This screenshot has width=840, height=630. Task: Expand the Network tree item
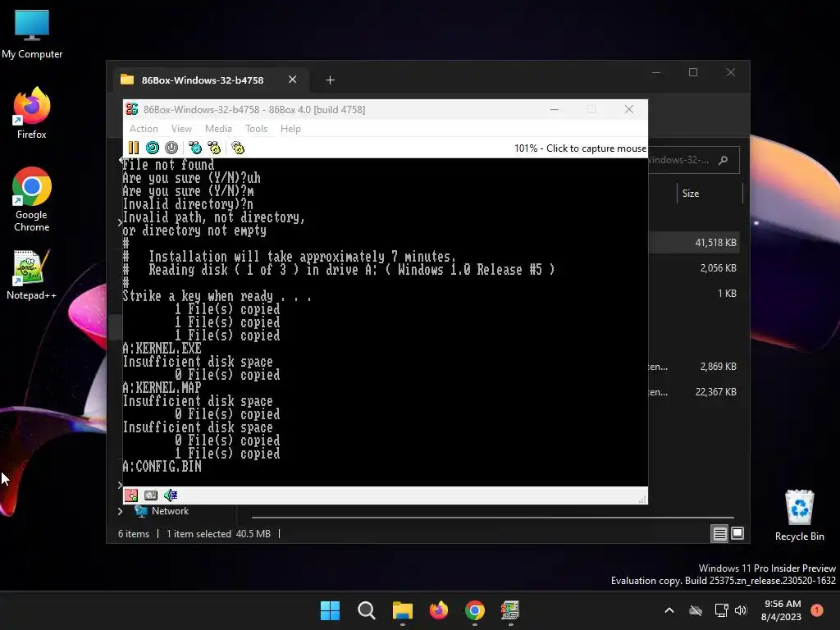(x=121, y=511)
